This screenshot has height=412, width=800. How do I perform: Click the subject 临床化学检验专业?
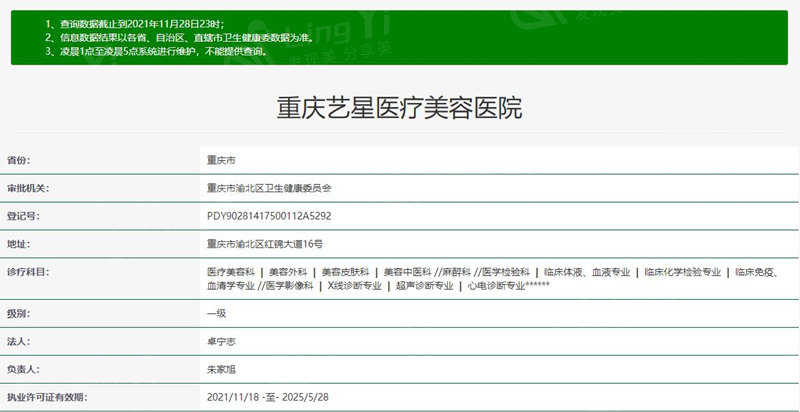[x=683, y=272]
